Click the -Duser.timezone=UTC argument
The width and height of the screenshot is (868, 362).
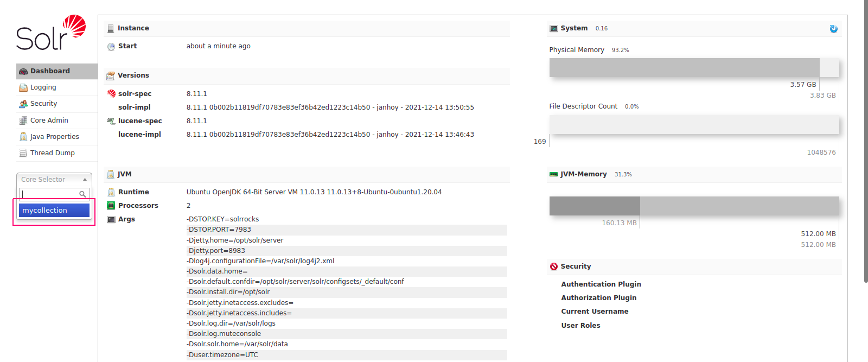click(x=222, y=355)
